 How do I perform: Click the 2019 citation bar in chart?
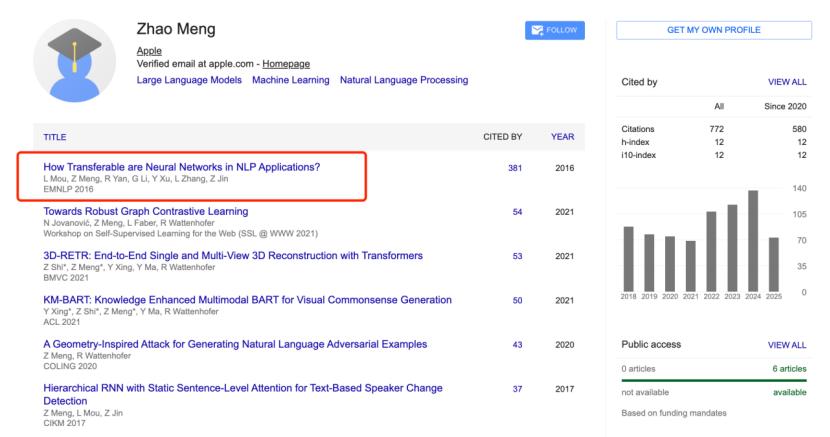click(x=649, y=263)
